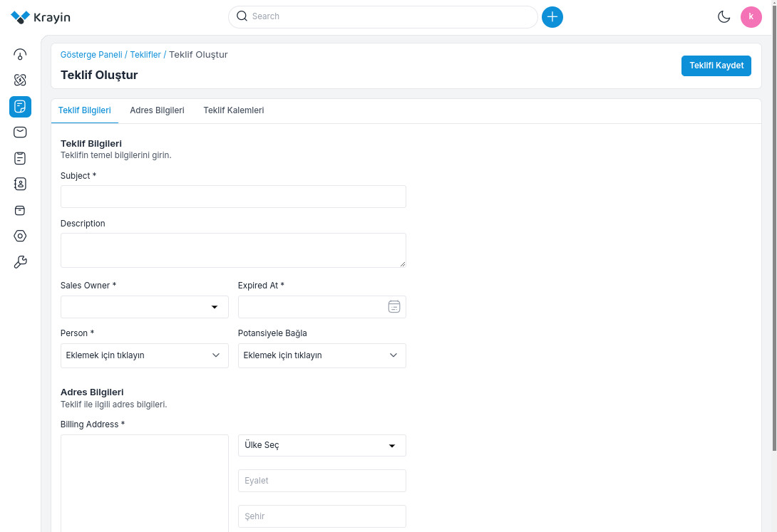Switch to the Teklif Kalemleri tab
777x532 pixels.
tap(233, 110)
